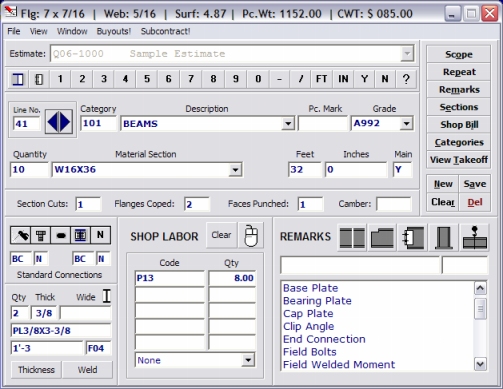The height and width of the screenshot is (389, 503).
Task: Click keypad button 1
Action: click(x=60, y=79)
